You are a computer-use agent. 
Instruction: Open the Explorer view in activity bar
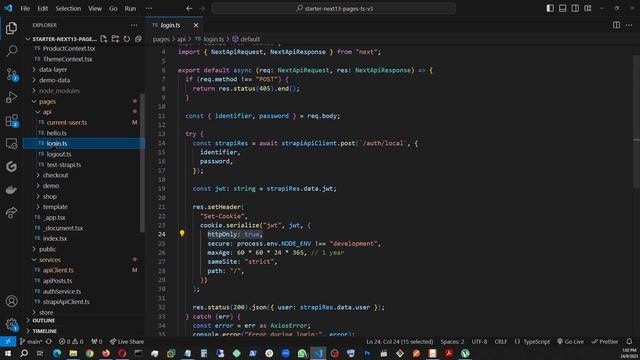click(x=11, y=28)
